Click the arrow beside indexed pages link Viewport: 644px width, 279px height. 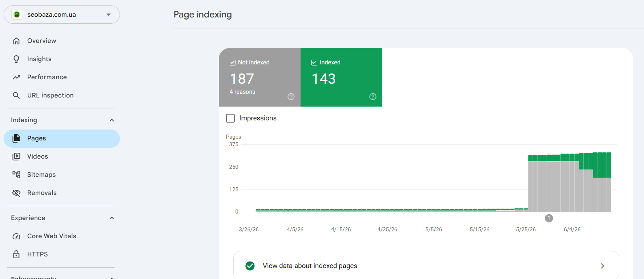pos(603,266)
